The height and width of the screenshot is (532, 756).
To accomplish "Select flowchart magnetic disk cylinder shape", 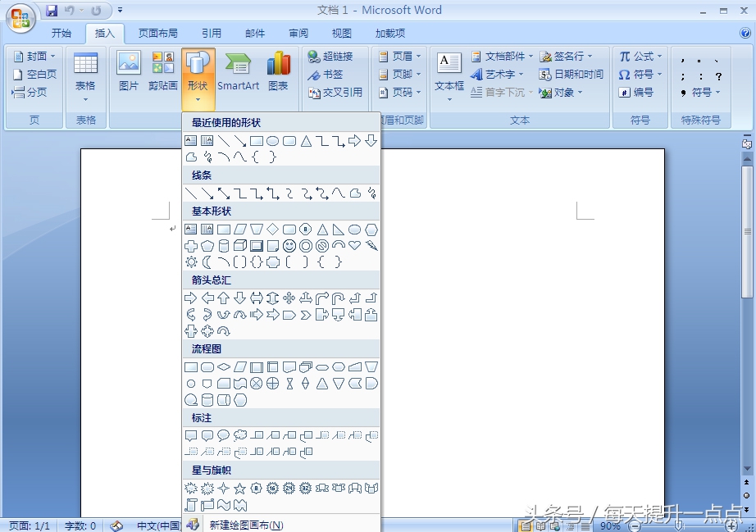I will (207, 400).
